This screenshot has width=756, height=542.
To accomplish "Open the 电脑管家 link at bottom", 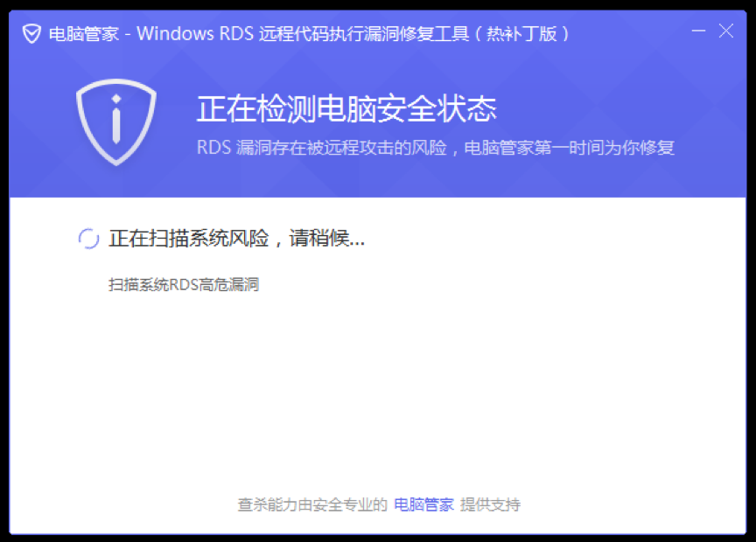I will click(x=423, y=504).
